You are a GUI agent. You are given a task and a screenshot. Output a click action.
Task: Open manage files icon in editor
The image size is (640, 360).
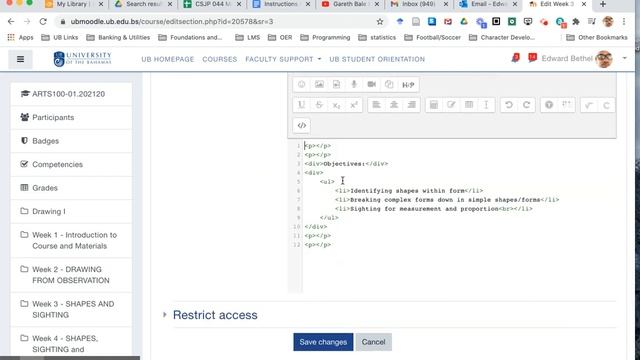[389, 84]
